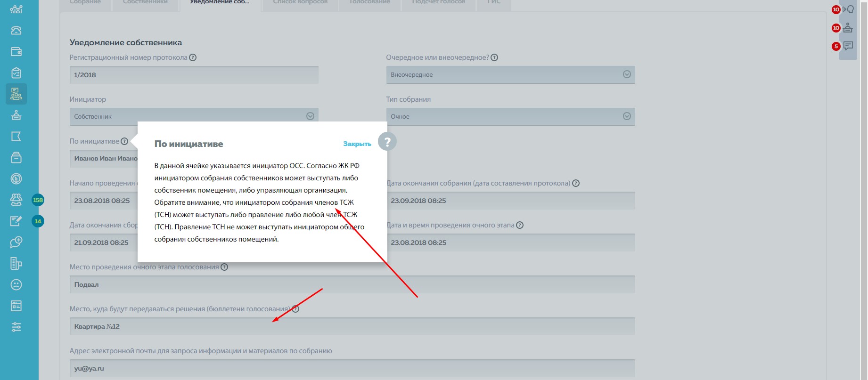The height and width of the screenshot is (380, 868).
Task: Open the analytics chart icon in sidebar
Action: 16,9
